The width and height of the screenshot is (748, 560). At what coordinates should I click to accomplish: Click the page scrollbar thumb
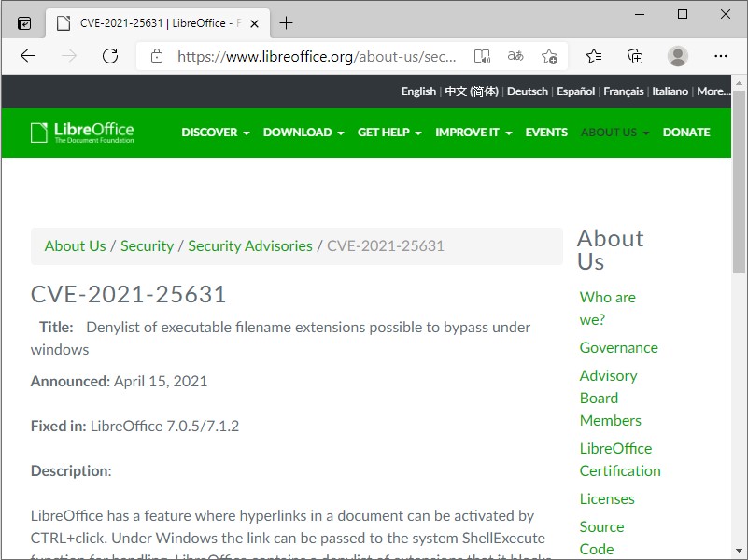739,182
